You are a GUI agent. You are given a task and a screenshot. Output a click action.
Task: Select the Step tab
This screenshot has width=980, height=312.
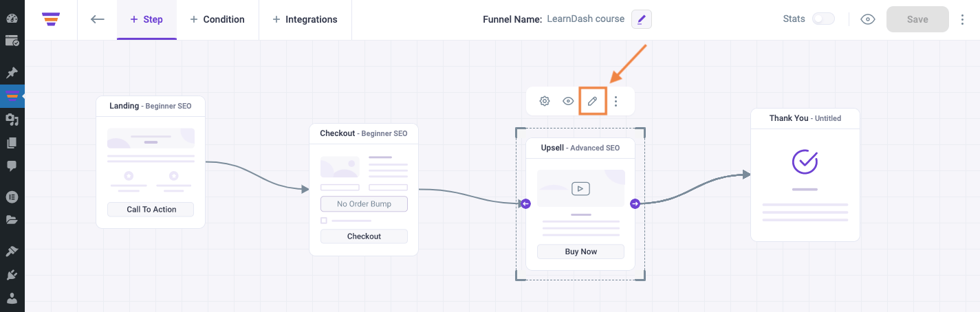click(146, 19)
